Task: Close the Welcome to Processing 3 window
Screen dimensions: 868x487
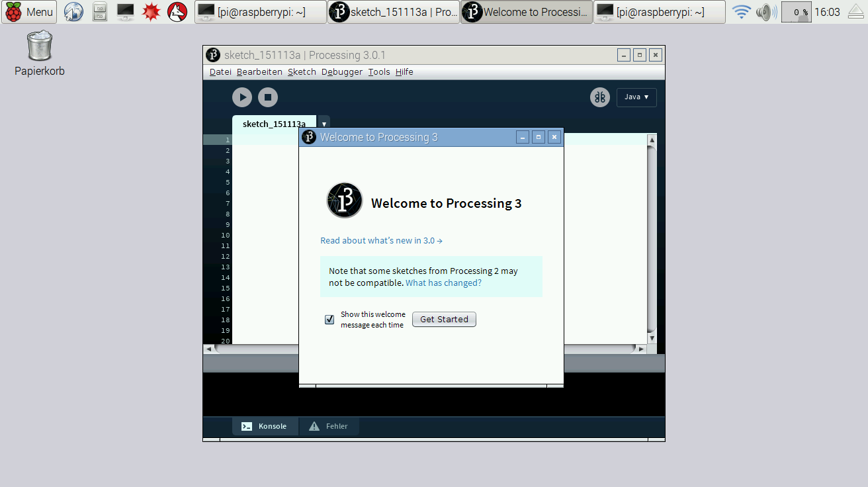Action: pos(554,137)
